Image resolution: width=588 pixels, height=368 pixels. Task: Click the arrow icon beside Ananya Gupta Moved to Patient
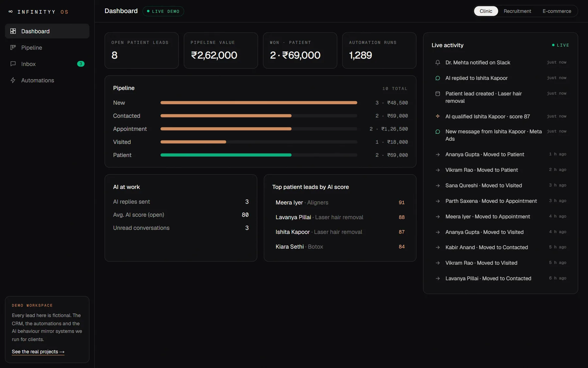(x=438, y=154)
